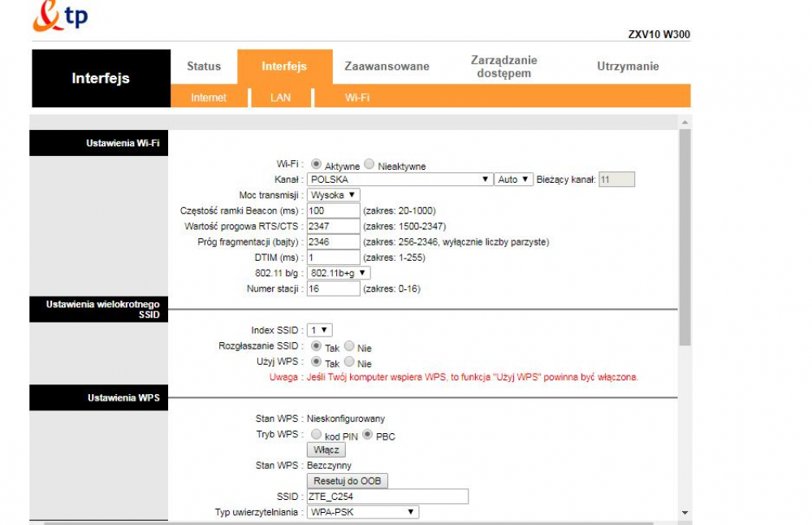Viewport: 812px width, 525px height.
Task: Switch to the Status tab
Action: pos(204,67)
